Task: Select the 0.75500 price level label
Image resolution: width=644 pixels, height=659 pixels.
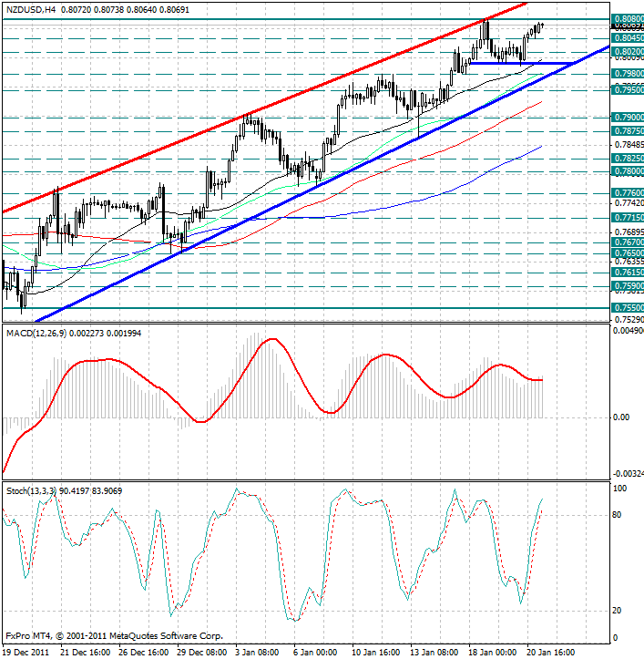Action: [628, 308]
